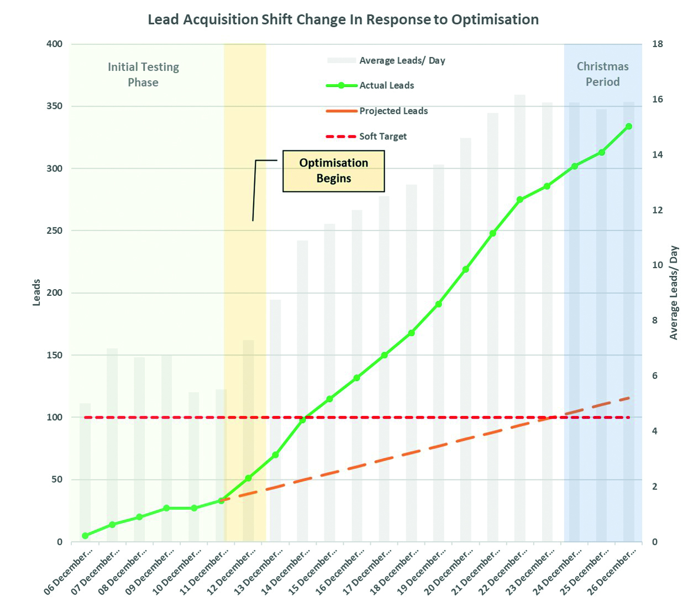Click the average leads bar for 13 December
688x616 pixels.
click(275, 421)
